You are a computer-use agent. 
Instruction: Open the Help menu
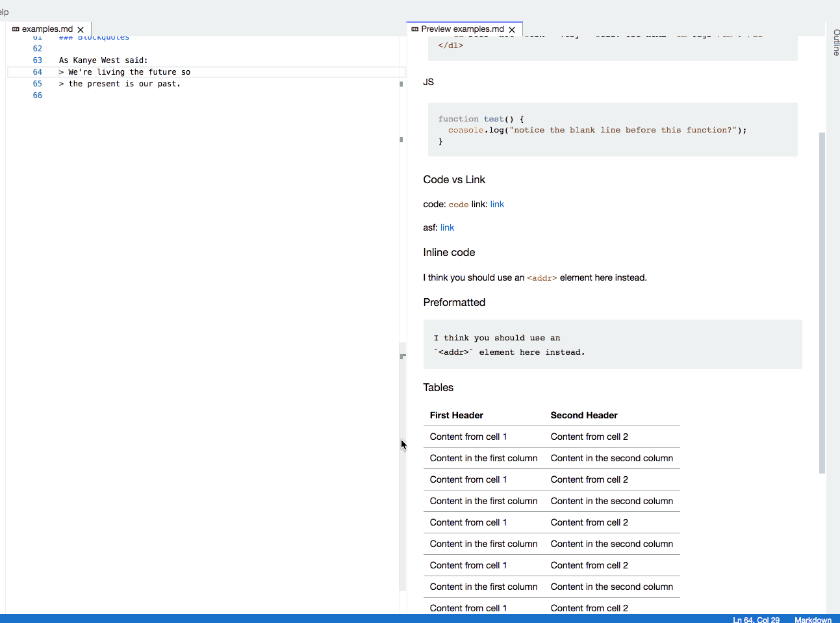tap(4, 12)
